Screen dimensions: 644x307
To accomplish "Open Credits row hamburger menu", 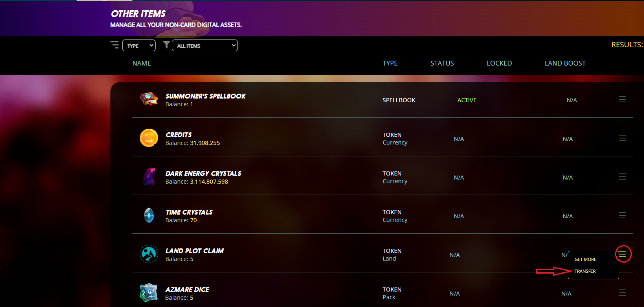I will coord(622,138).
